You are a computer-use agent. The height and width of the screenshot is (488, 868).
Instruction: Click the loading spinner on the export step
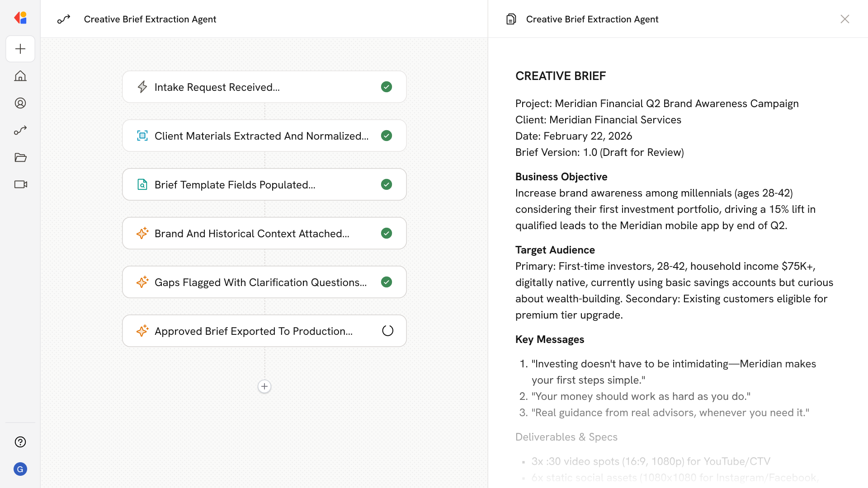coord(387,331)
